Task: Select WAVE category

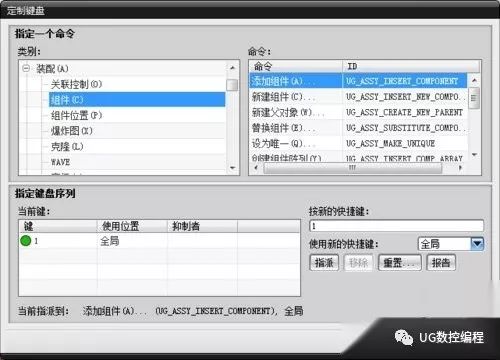Action: coord(60,162)
